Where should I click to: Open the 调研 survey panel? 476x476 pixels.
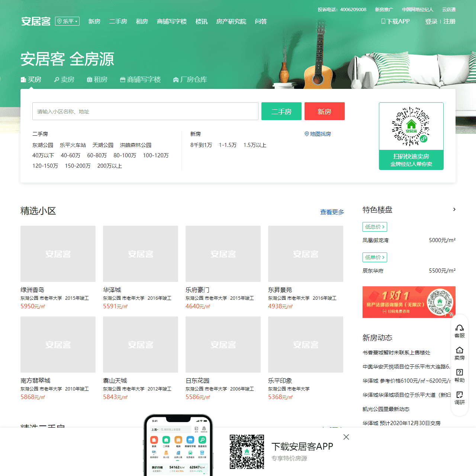[460, 398]
